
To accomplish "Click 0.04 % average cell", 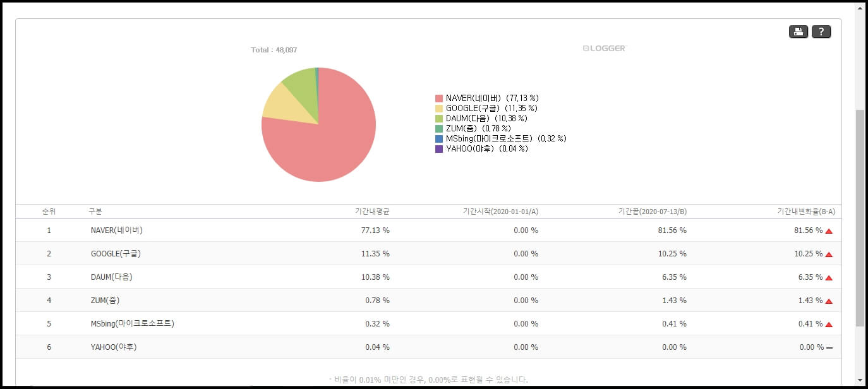I will 377,347.
